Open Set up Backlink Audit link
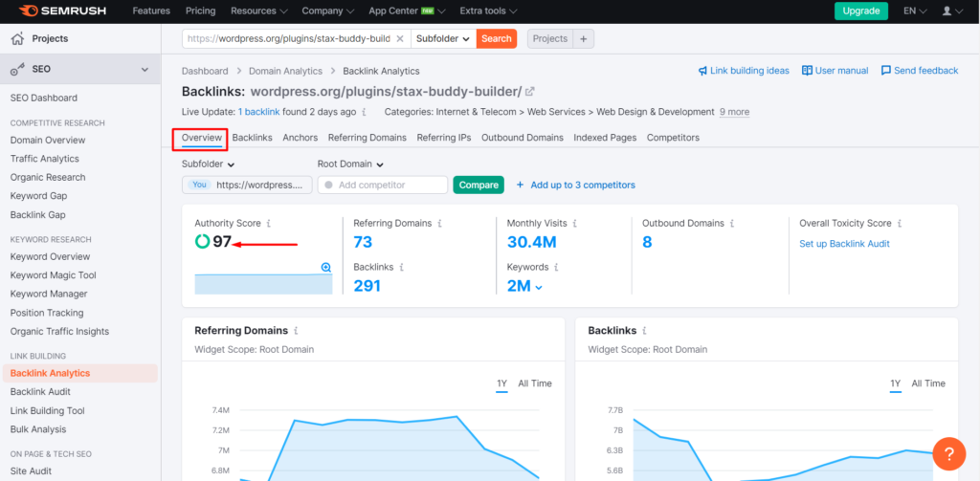Screen dimensions: 980x481 click(x=844, y=244)
